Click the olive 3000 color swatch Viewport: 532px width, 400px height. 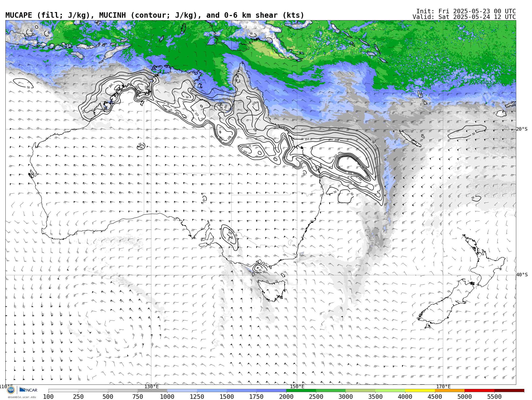360,391
